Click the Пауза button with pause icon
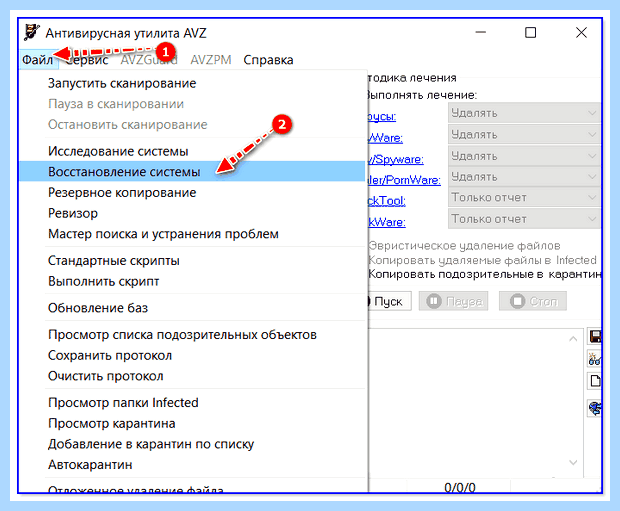The image size is (620, 511). (454, 301)
